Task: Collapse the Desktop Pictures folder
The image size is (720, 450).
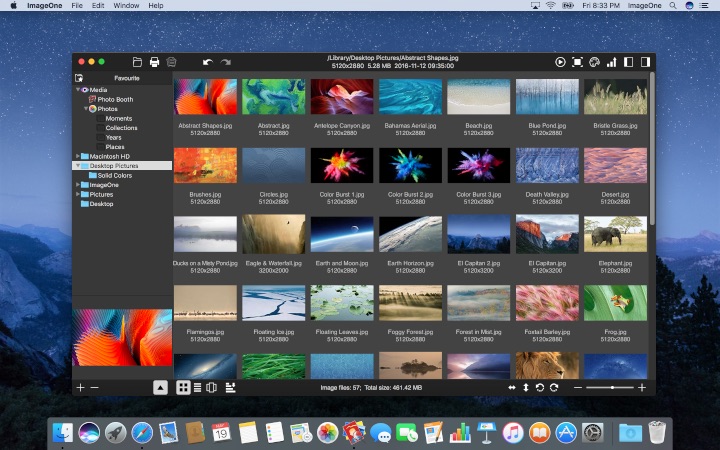Action: (x=78, y=165)
